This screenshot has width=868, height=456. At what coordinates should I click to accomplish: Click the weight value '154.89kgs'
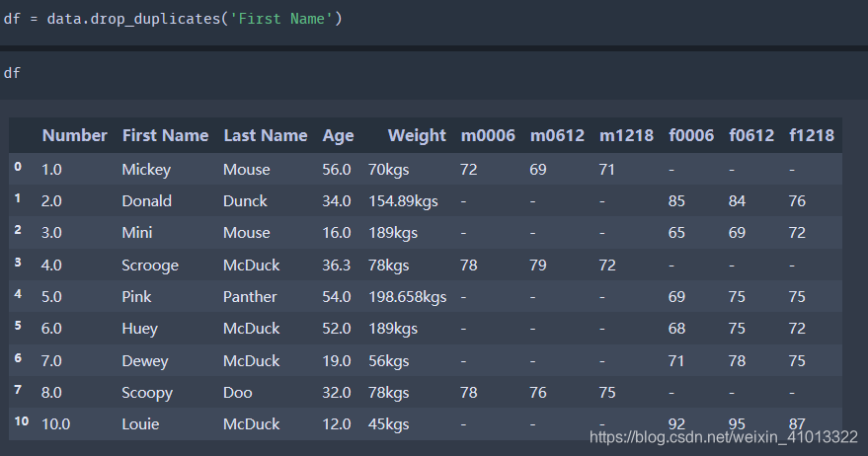(403, 201)
